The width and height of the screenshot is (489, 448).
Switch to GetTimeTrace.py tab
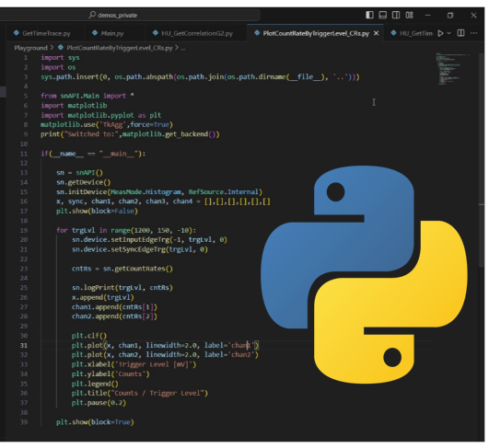tap(45, 33)
